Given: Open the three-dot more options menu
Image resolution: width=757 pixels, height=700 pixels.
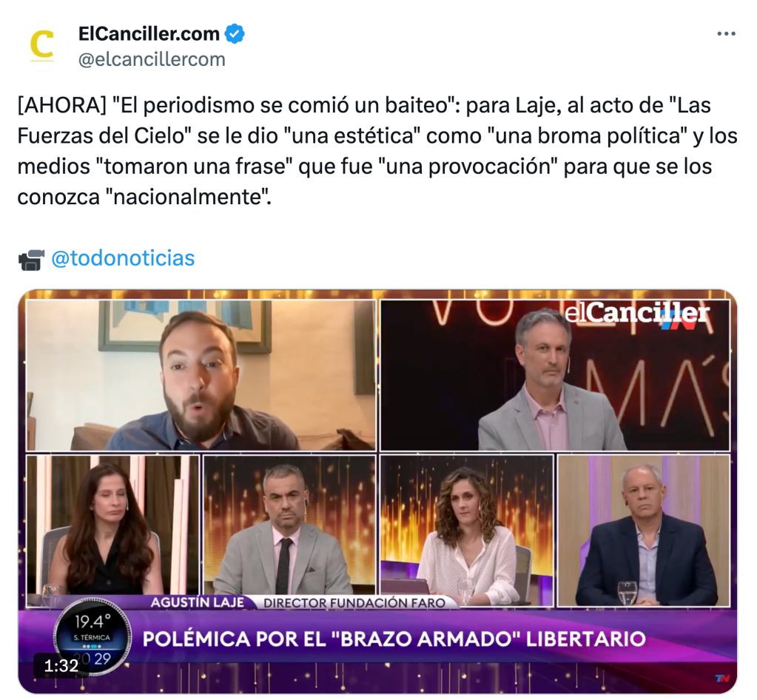Looking at the screenshot, I should pos(726,34).
